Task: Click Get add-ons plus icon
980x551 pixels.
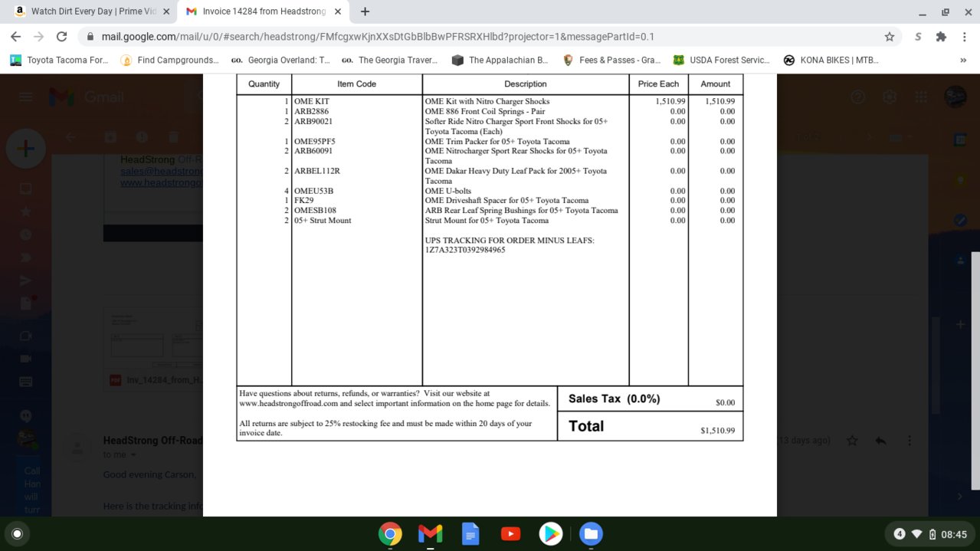Action: pyautogui.click(x=961, y=325)
